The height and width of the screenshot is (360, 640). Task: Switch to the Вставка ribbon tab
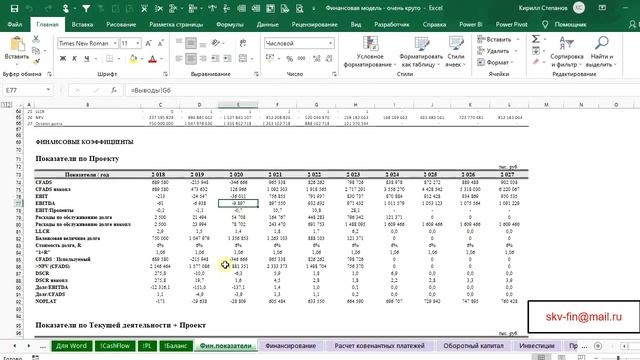pyautogui.click(x=82, y=24)
